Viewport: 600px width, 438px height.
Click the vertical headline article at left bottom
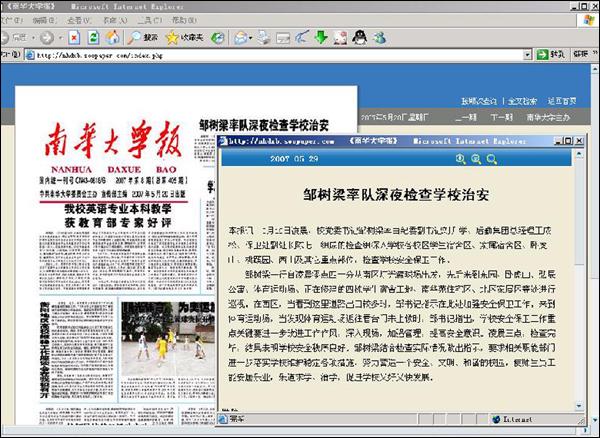coord(45,350)
